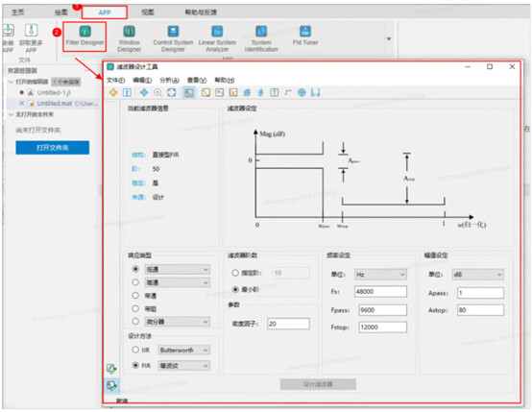The width and height of the screenshot is (532, 412).
Task: Click the highlighted filter specification icon
Action: click(x=189, y=92)
